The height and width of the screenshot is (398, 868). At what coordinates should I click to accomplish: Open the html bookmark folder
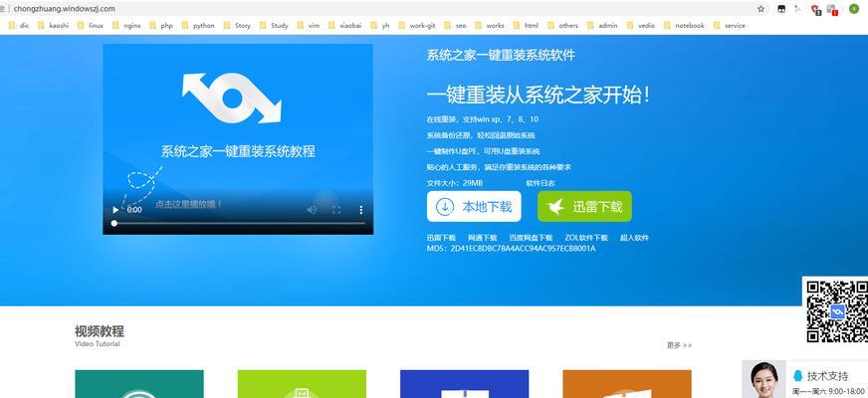(526, 26)
